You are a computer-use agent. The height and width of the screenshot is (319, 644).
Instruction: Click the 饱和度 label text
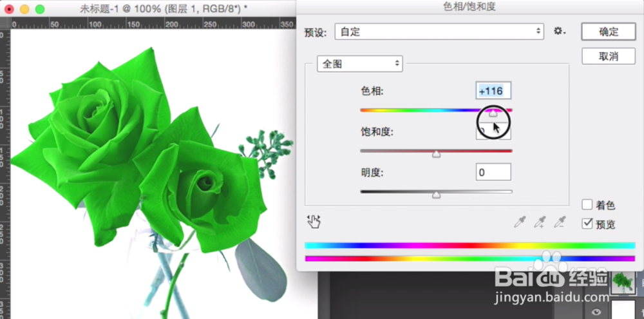pos(377,132)
